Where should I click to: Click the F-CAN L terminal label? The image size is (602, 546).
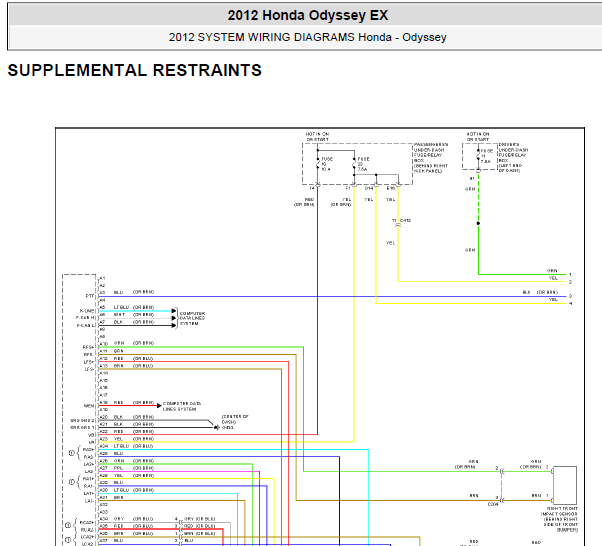point(85,326)
